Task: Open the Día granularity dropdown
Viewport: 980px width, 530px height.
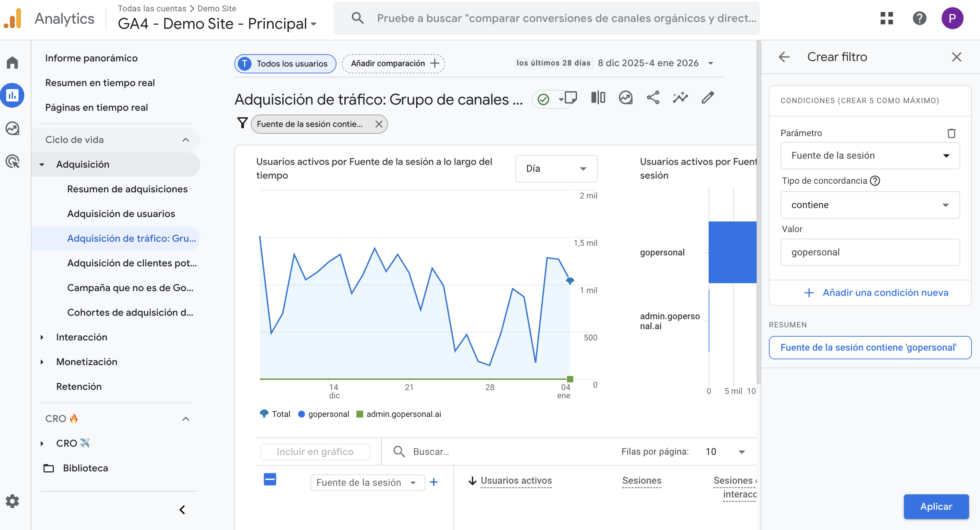Action: 556,168
